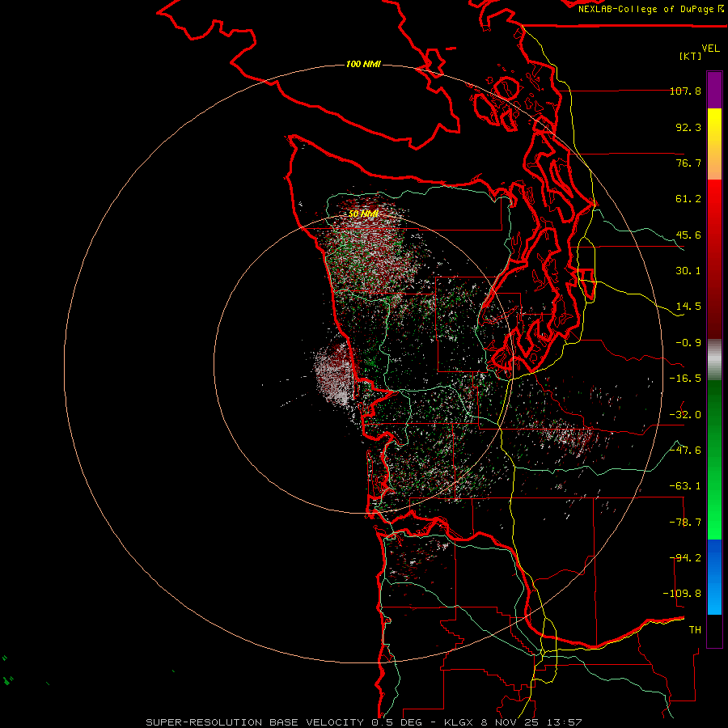Select the -109.8 velocity scale value
The width and height of the screenshot is (728, 728).
(x=682, y=594)
